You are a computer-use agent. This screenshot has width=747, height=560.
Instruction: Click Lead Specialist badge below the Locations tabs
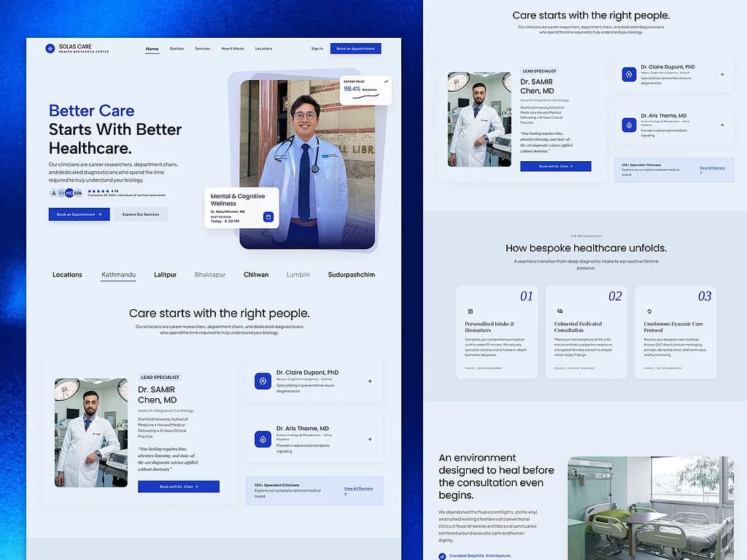160,377
